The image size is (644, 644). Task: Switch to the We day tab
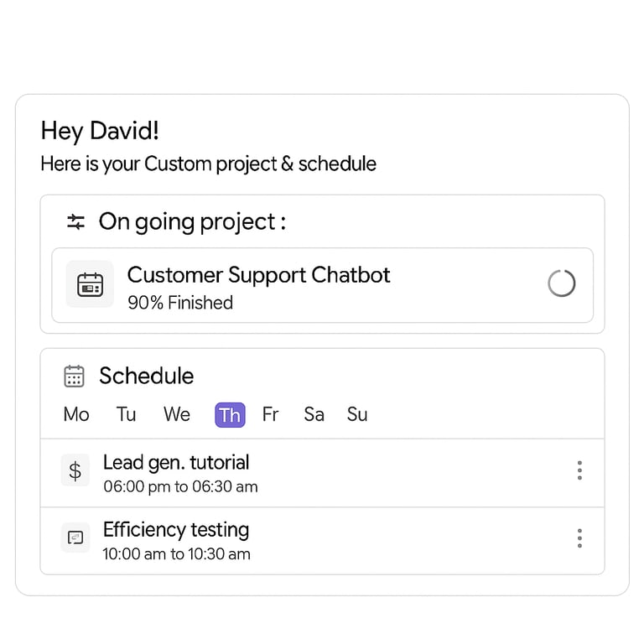[x=177, y=414]
